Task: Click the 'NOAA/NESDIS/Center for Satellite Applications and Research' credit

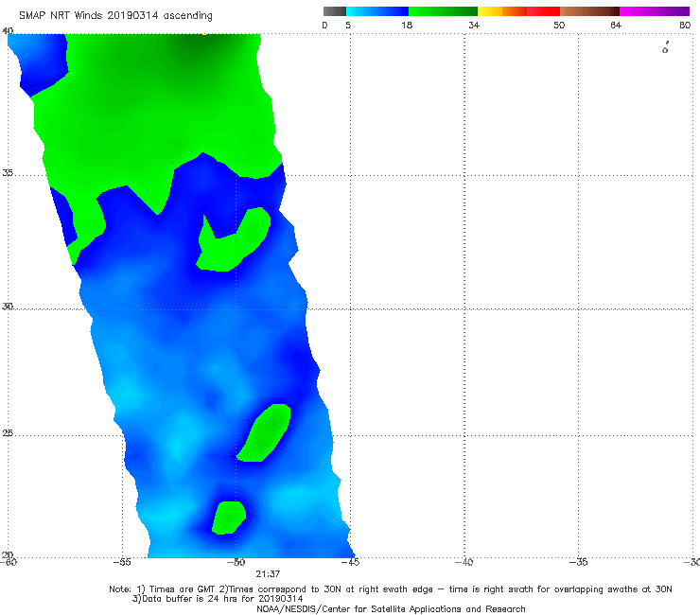Action: [391, 609]
